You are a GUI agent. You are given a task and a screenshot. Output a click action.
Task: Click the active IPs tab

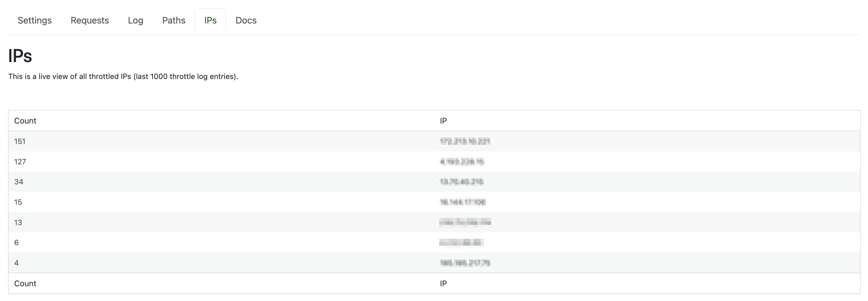point(210,21)
